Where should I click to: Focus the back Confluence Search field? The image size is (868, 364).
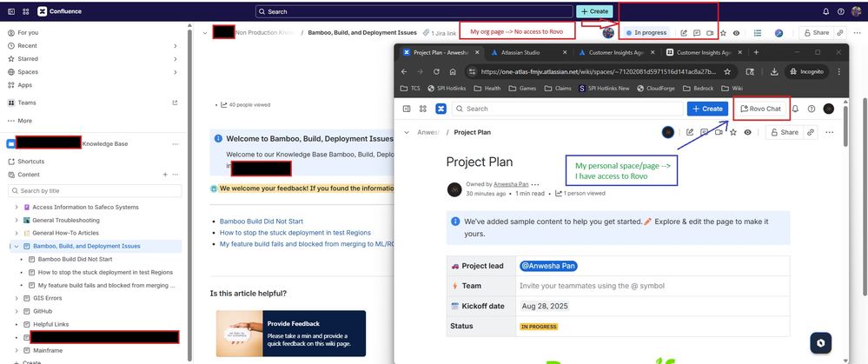tap(414, 11)
